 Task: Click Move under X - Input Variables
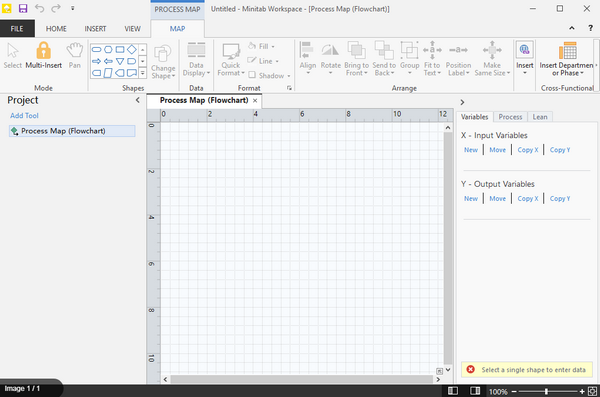point(497,150)
